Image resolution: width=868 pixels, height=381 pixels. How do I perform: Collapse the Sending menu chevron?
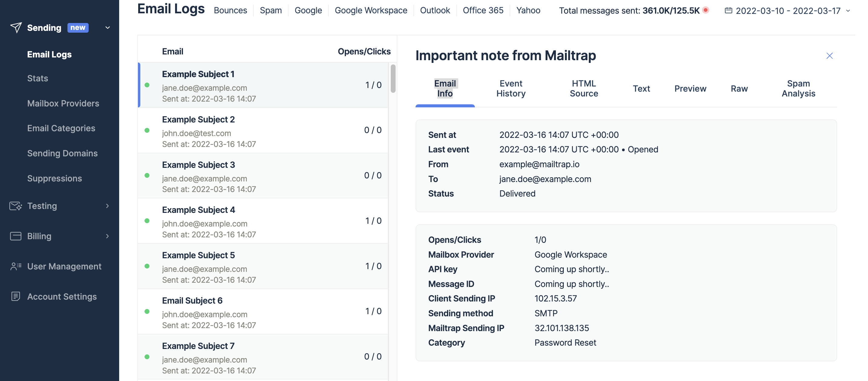[108, 28]
